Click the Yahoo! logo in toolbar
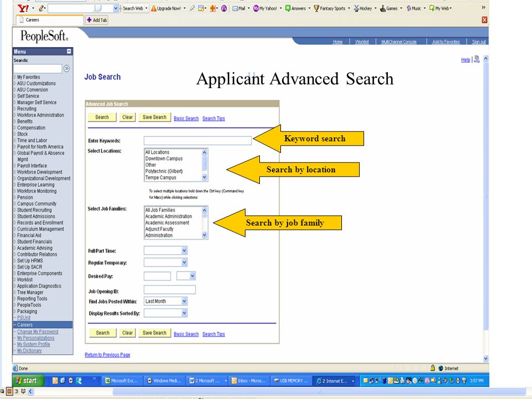Viewport: 532px width, 399px height. click(23, 8)
